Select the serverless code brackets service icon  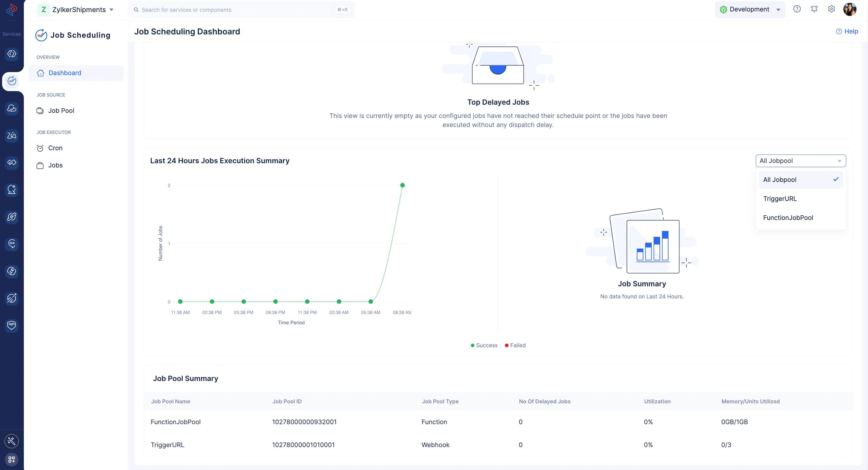coord(12,54)
